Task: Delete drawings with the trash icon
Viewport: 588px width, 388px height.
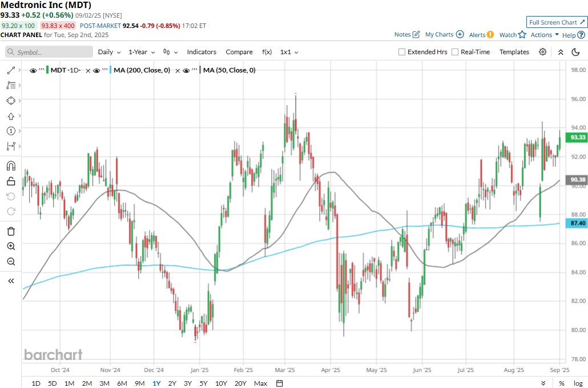Action: click(x=11, y=231)
